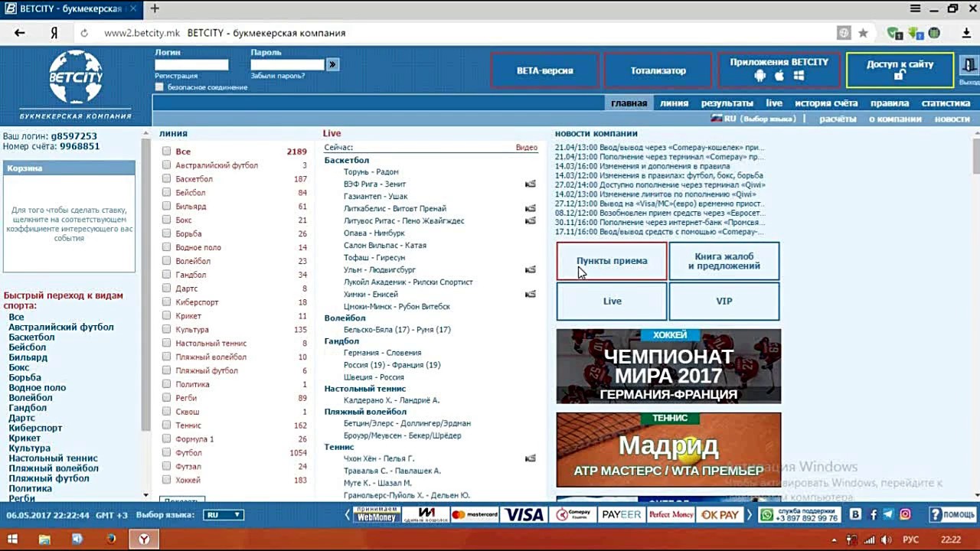Open the Telegram channel icon
The height and width of the screenshot is (551, 980).
click(x=888, y=515)
